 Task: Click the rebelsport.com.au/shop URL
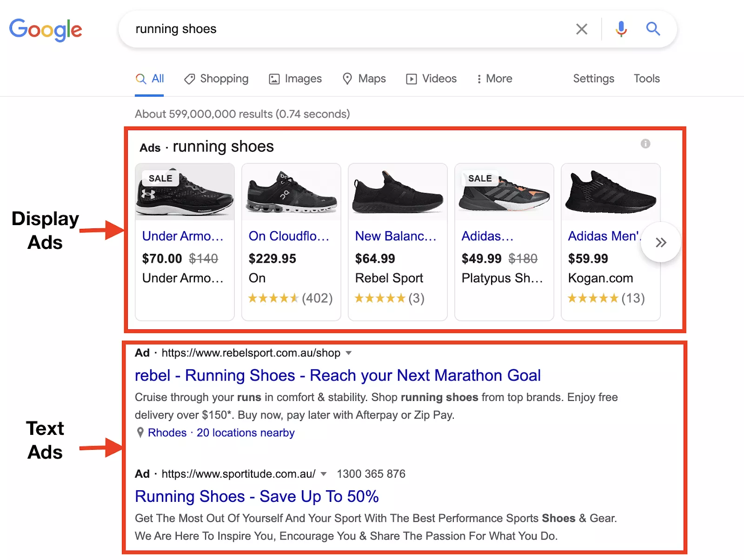tap(251, 353)
